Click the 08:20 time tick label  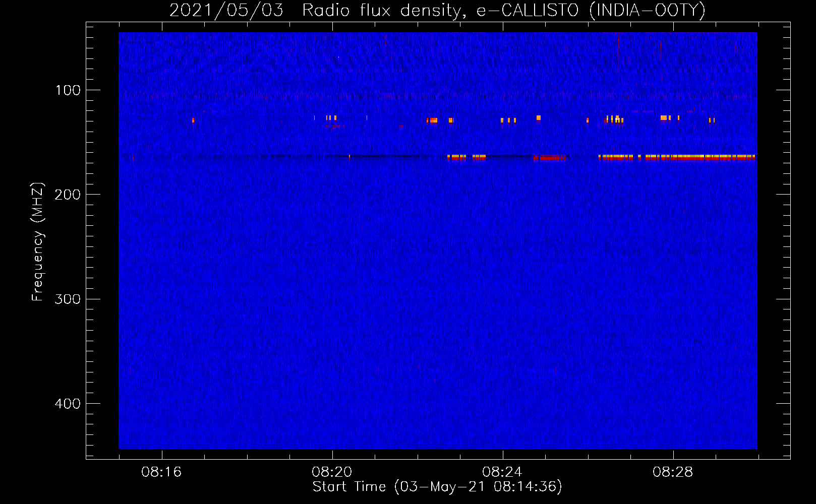tap(332, 472)
